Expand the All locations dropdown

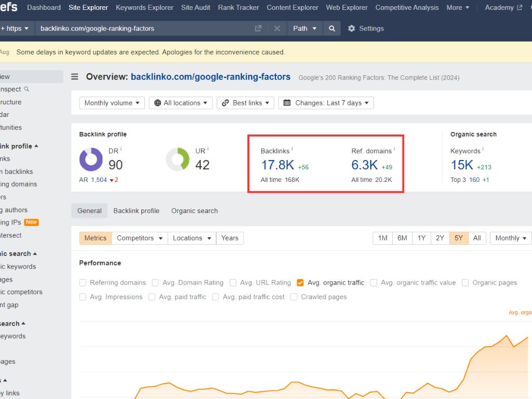point(181,103)
